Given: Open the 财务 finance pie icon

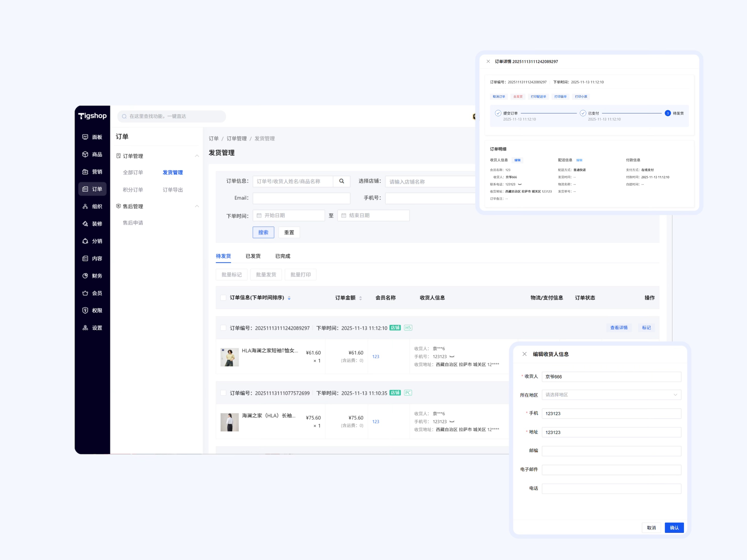Looking at the screenshot, I should 85,275.
